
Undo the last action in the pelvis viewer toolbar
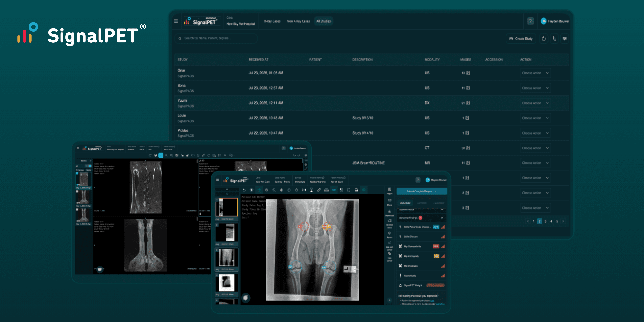(x=244, y=190)
